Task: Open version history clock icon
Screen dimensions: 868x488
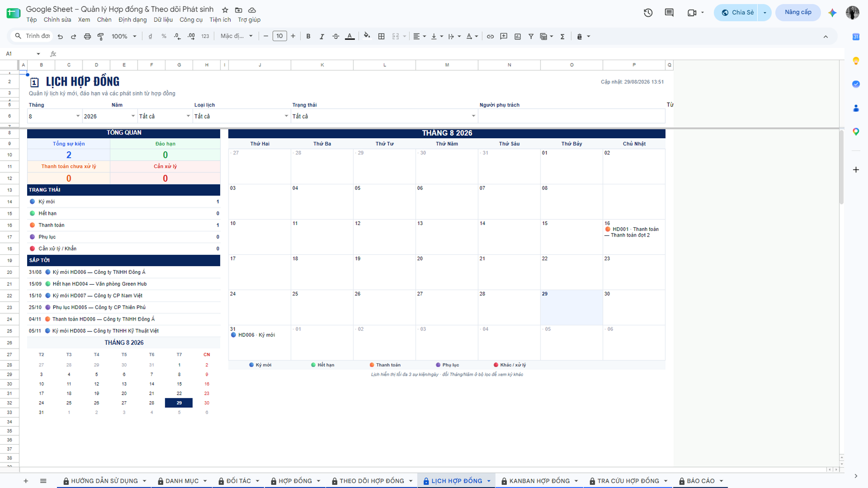Action: (x=648, y=12)
